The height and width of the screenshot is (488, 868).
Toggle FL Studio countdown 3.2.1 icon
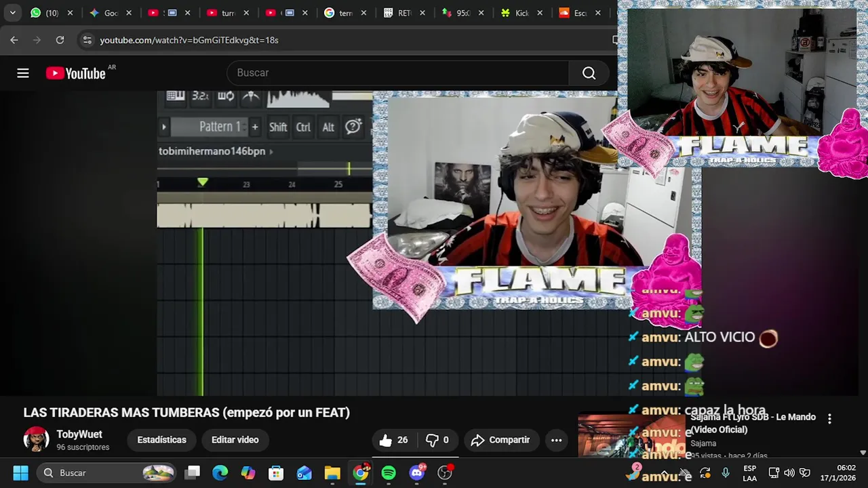[200, 96]
